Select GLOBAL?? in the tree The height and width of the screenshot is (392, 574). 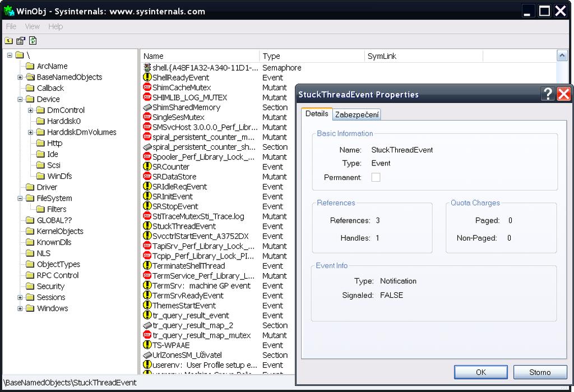point(54,220)
